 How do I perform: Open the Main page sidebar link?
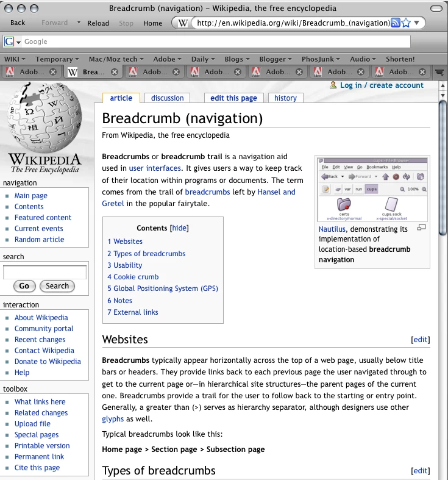pyautogui.click(x=31, y=196)
